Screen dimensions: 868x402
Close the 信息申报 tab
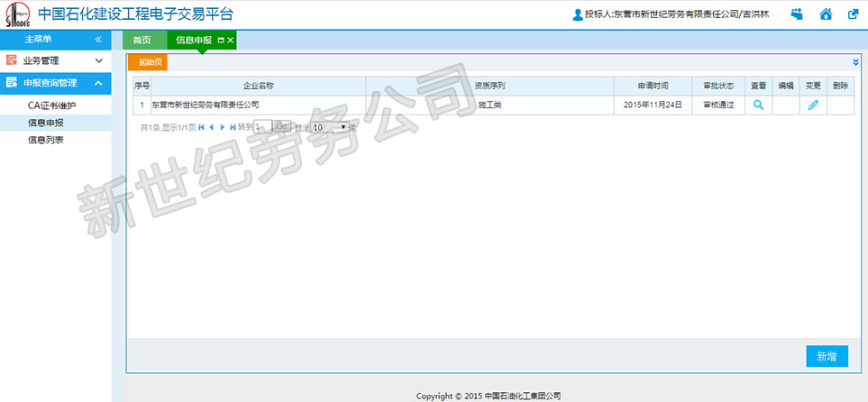tap(231, 40)
